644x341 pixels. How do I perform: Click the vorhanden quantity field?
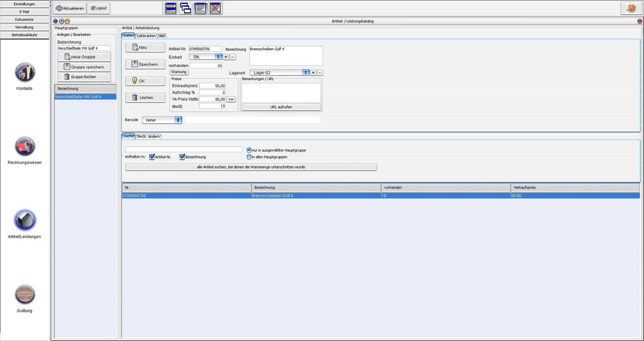click(206, 66)
